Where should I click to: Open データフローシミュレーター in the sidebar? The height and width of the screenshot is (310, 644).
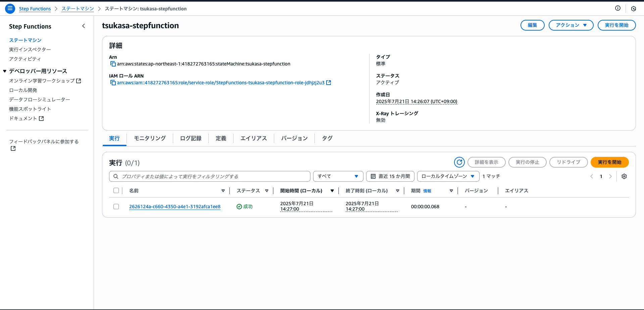pos(40,100)
